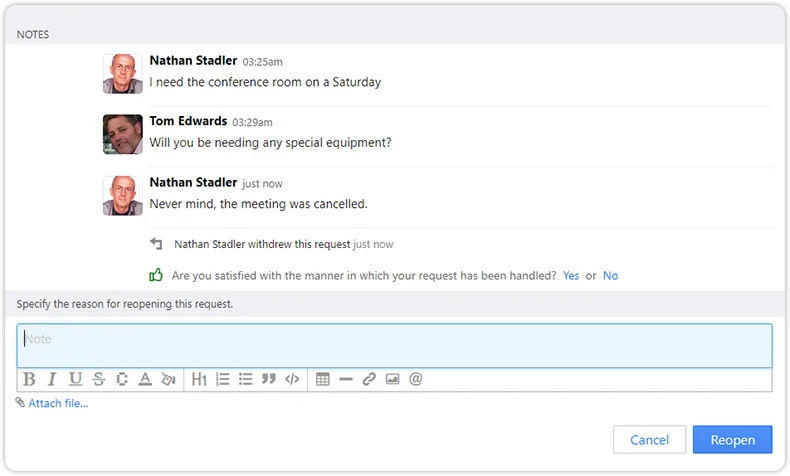Click the Reopen button

[x=733, y=440]
